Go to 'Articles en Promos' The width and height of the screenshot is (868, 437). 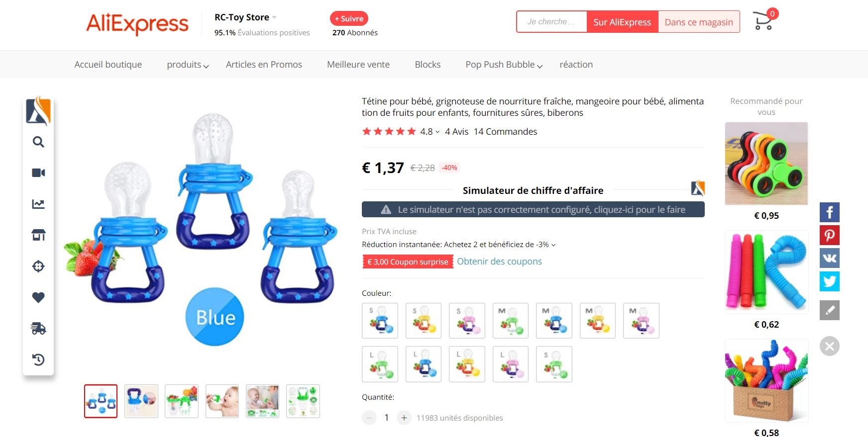pyautogui.click(x=264, y=65)
